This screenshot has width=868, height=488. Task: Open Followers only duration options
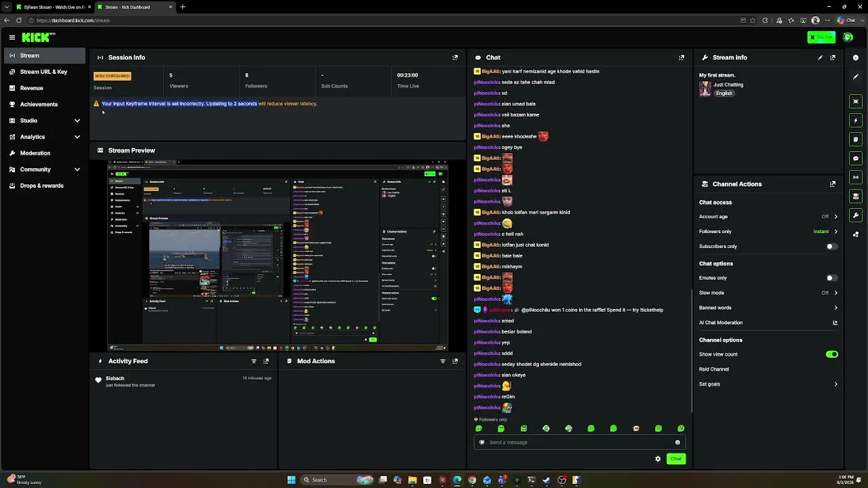pyautogui.click(x=835, y=232)
